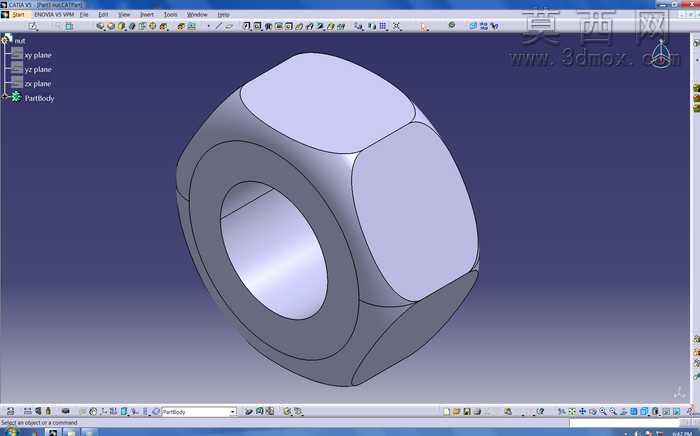Open the Help menu

click(223, 14)
